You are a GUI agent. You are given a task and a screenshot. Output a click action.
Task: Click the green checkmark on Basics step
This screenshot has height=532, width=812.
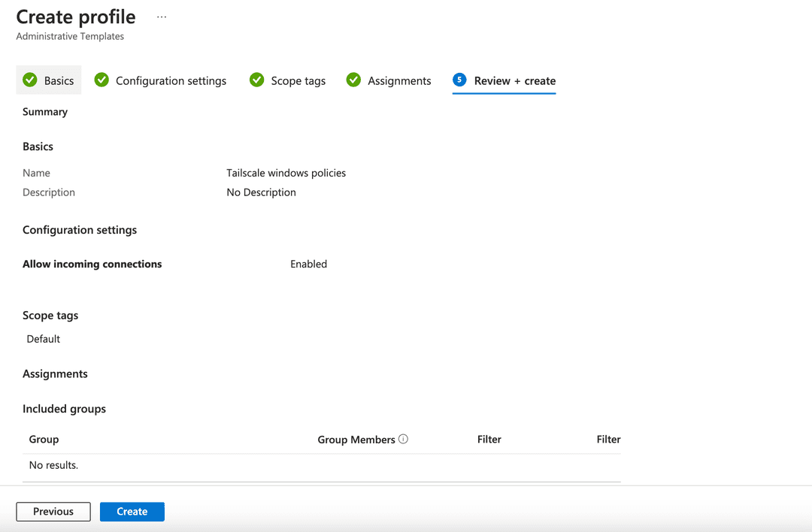pos(30,80)
